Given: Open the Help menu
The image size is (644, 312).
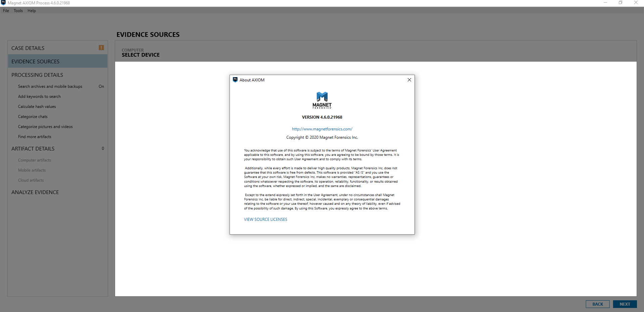Looking at the screenshot, I should click(32, 11).
